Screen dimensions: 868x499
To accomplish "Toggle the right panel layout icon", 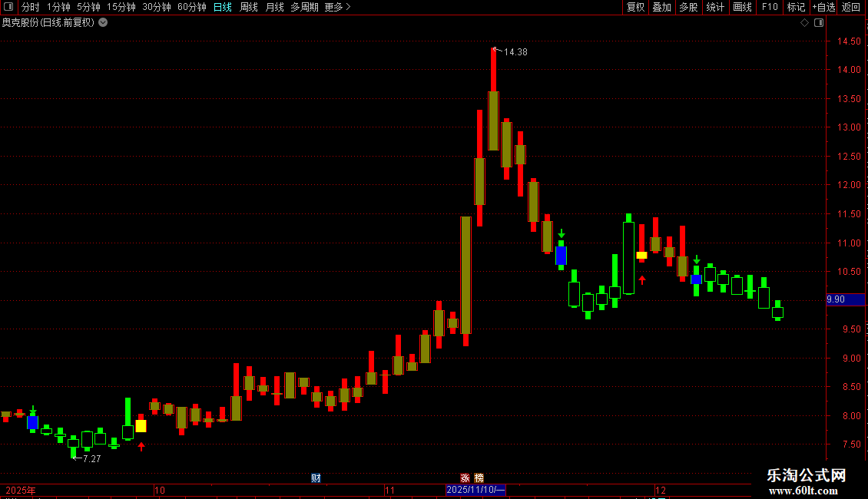I will pyautogui.click(x=819, y=23).
